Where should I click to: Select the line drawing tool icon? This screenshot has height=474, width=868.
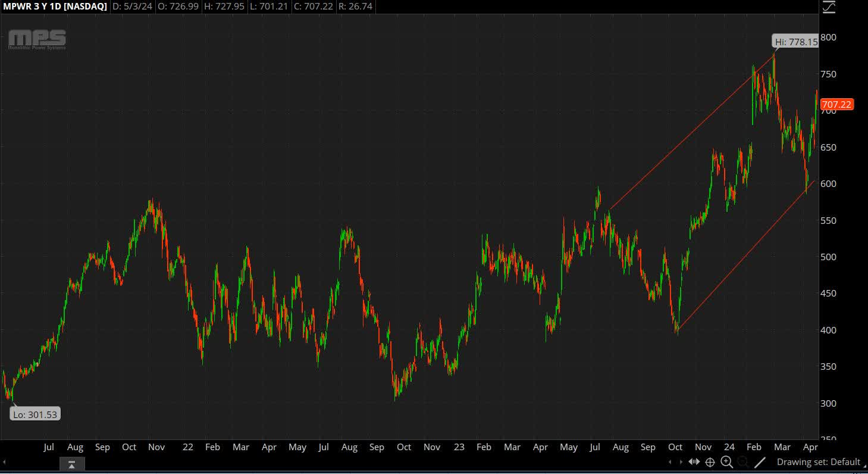[x=760, y=462]
